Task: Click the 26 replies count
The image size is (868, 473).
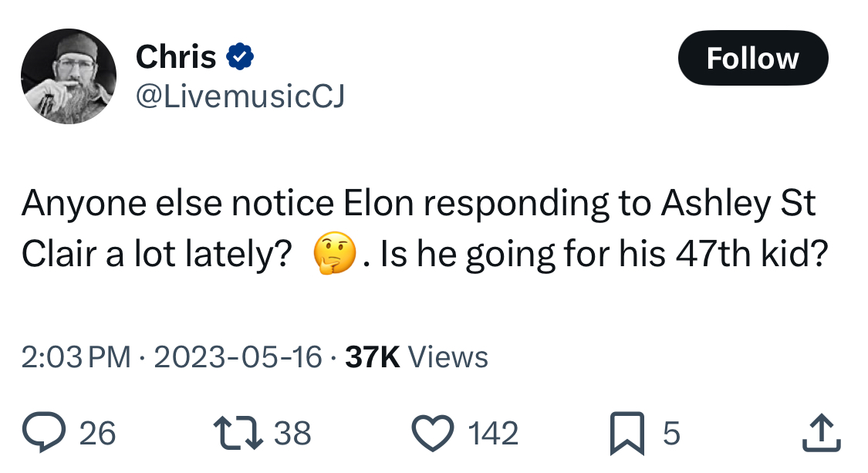Action: 97,433
